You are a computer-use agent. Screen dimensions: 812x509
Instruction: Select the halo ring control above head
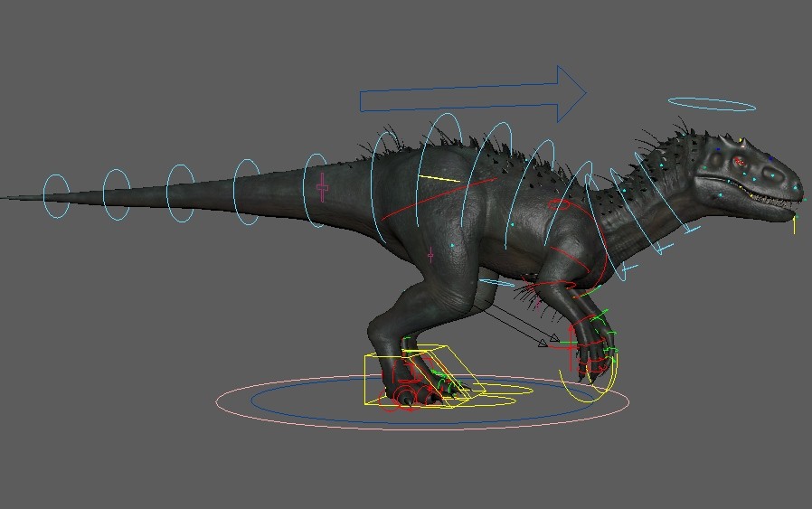point(712,104)
